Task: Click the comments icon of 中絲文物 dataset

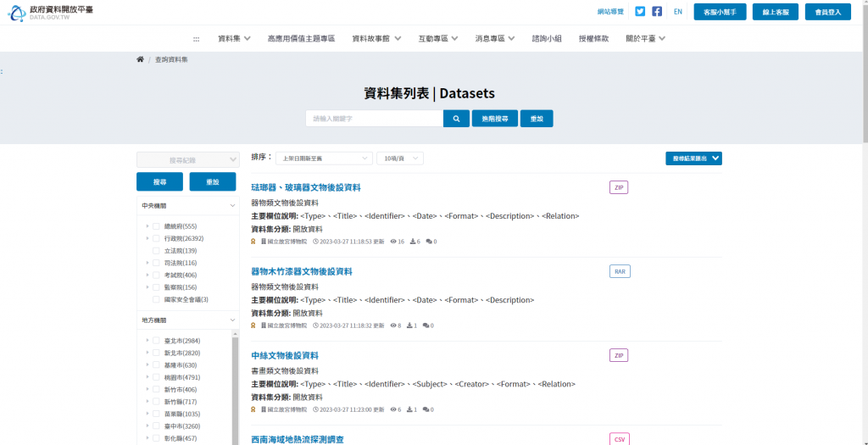Action: (x=426, y=409)
